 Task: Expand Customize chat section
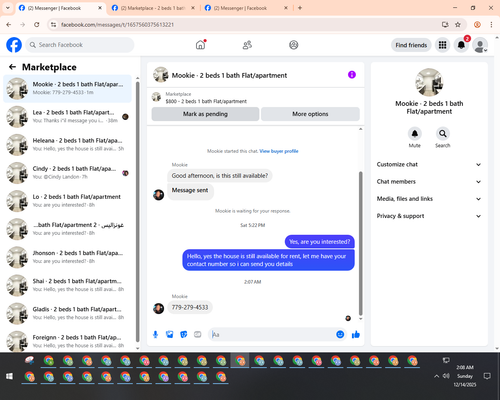tap(429, 164)
